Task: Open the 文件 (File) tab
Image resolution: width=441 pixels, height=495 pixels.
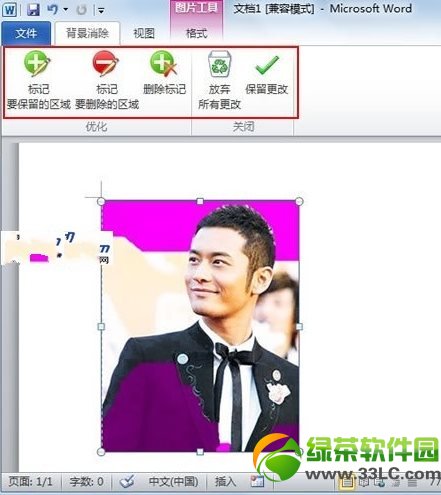Action: 26,33
